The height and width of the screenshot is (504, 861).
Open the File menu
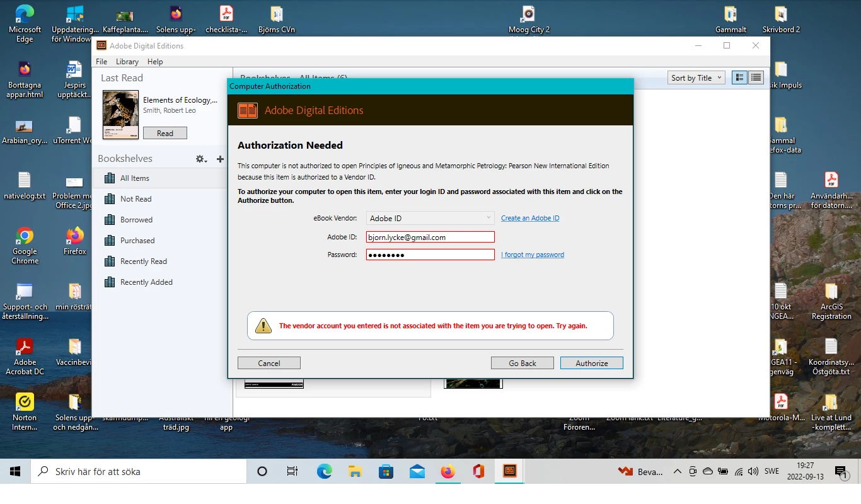(x=101, y=62)
